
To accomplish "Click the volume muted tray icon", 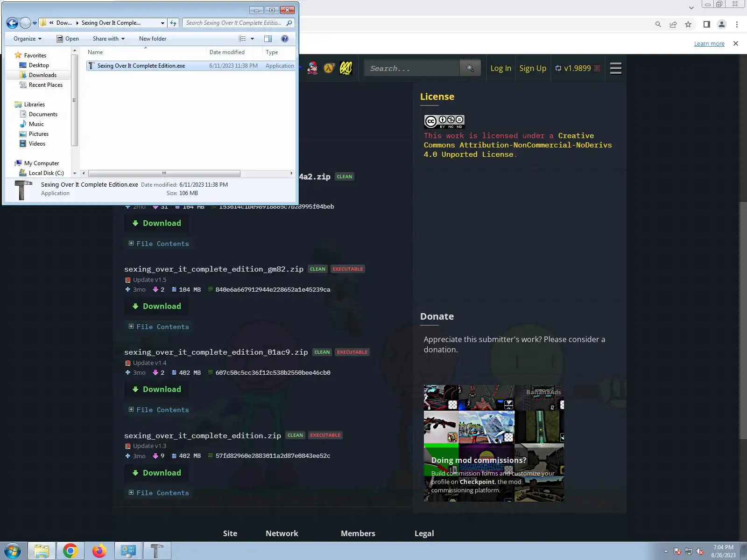I will coord(700,552).
